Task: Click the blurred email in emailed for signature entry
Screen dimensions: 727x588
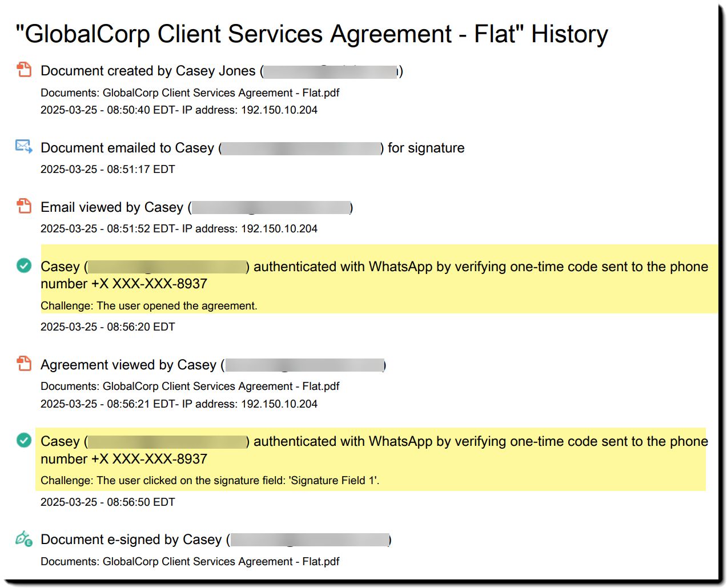Action: click(x=301, y=148)
